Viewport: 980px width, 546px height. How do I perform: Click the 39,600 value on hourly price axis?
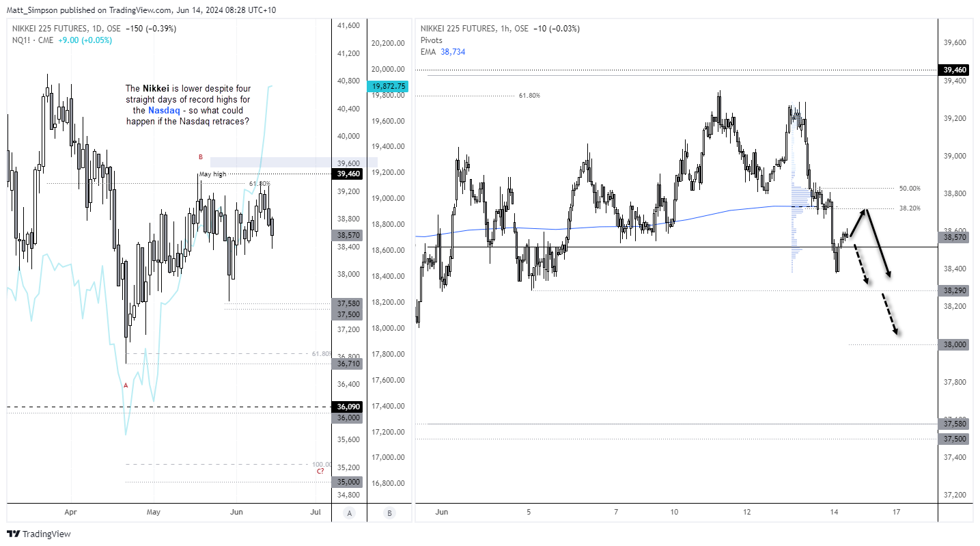coord(955,42)
